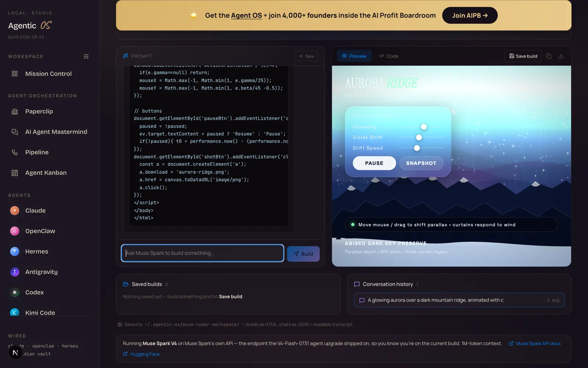Adjust the Violet Shift slider handle
The width and height of the screenshot is (588, 368).
[x=419, y=137]
